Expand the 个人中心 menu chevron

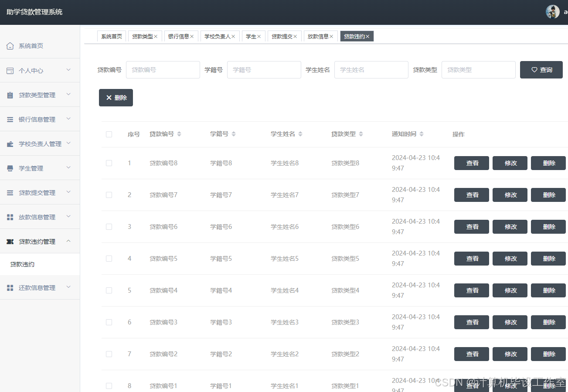tap(68, 70)
